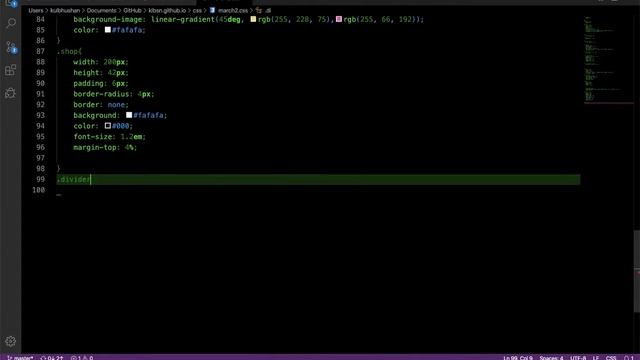Open #fafafa color swatch on line 85

click(x=108, y=30)
